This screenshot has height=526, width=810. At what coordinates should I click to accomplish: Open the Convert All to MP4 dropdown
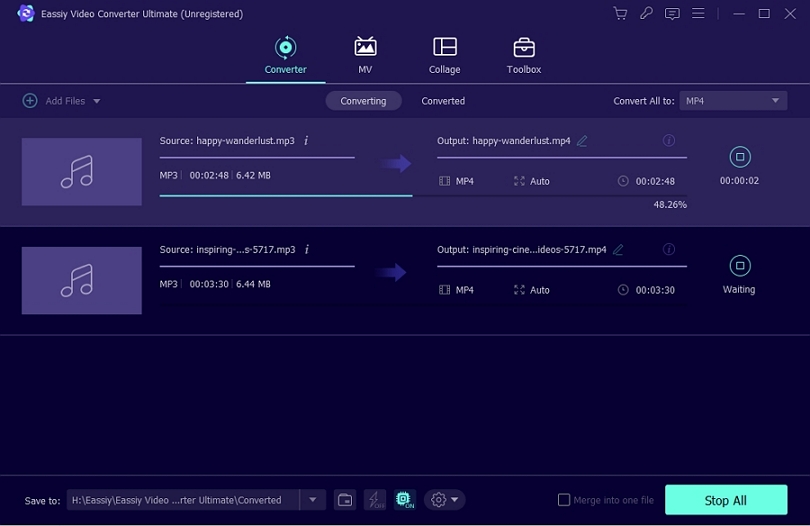pos(733,101)
